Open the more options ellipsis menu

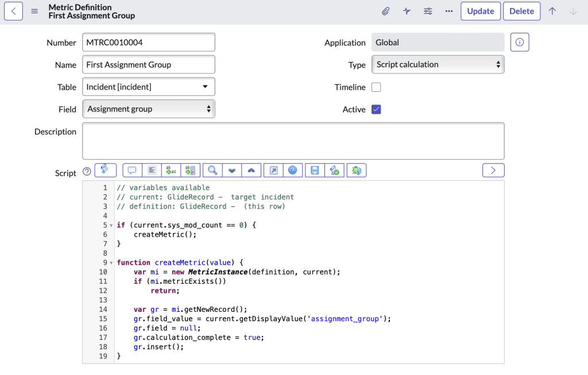(x=449, y=11)
